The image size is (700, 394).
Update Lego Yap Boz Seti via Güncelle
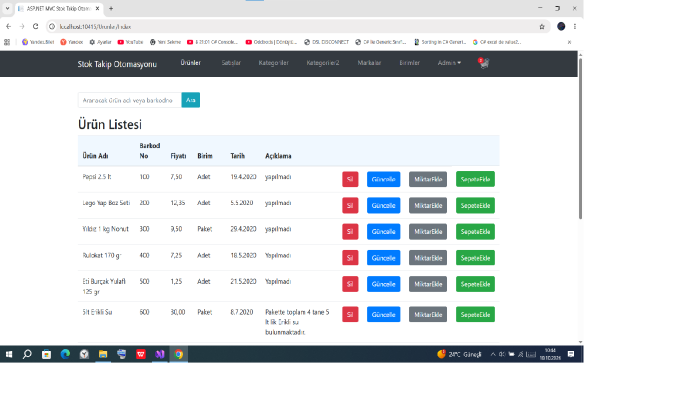(x=383, y=205)
